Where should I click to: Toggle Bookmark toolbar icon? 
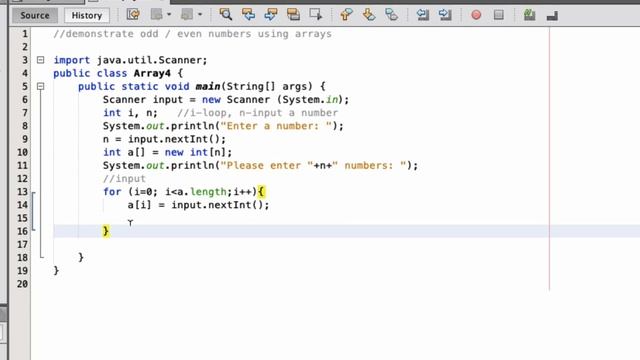(391, 15)
